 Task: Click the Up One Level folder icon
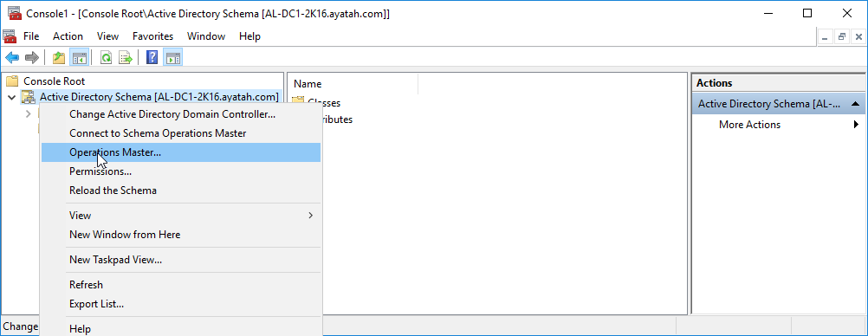(x=58, y=57)
